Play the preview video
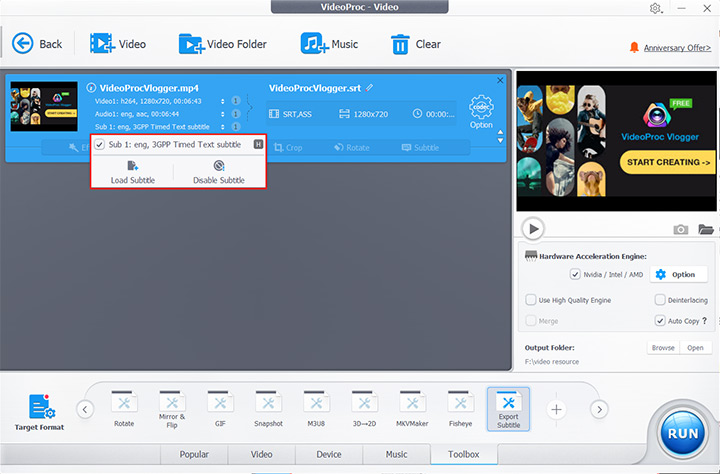 [x=533, y=229]
